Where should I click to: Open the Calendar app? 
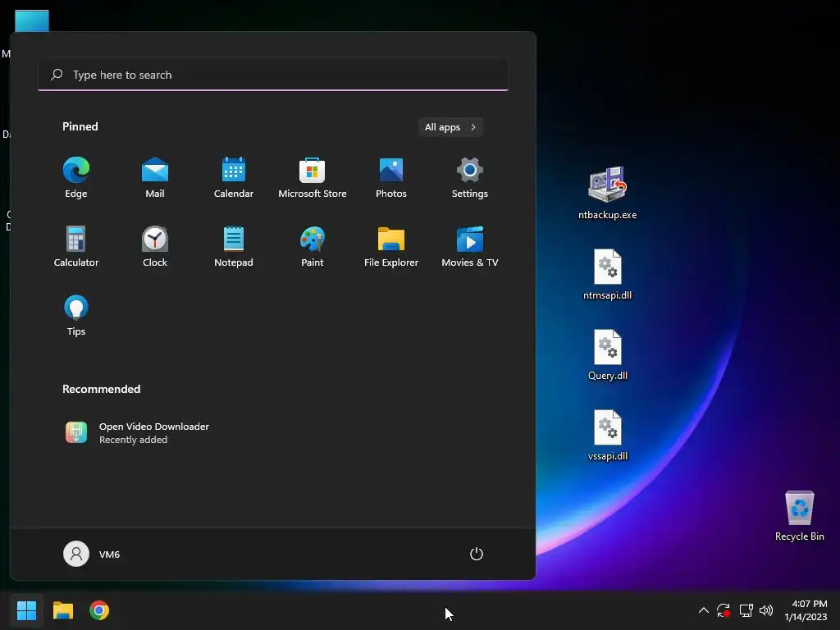coord(234,178)
